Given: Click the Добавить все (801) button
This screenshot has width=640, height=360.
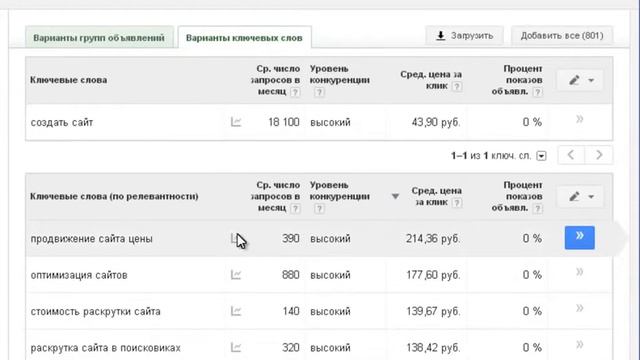Looking at the screenshot, I should click(562, 36).
